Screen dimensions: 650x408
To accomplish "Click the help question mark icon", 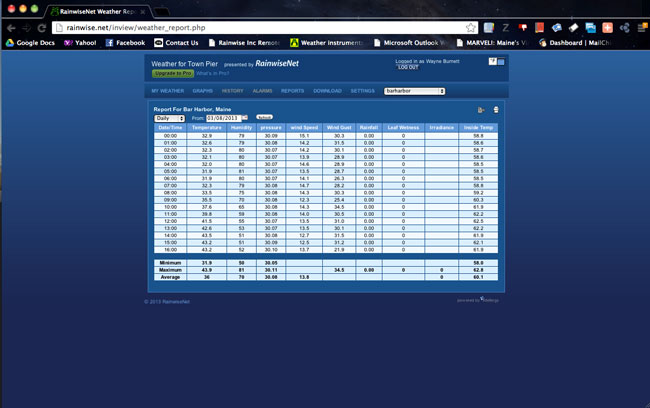I will [x=492, y=62].
